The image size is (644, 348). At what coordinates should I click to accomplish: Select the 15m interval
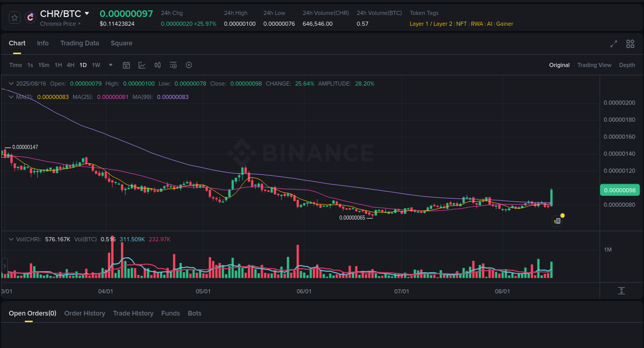[44, 65]
